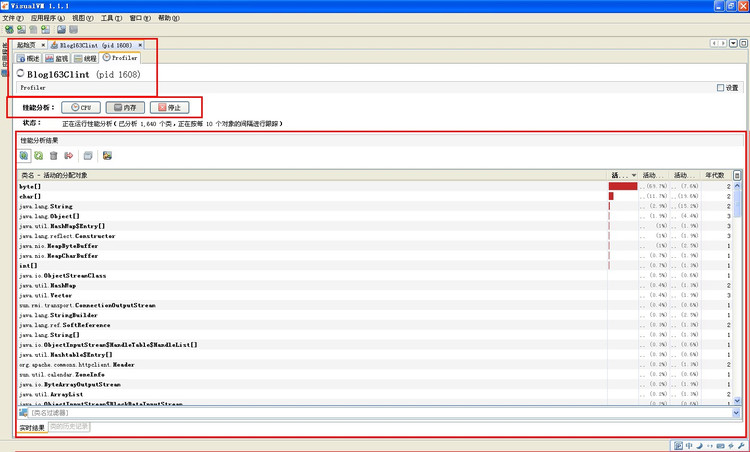The width and height of the screenshot is (750, 452).
Task: Select the java.io.ByteArrayOutputStream row
Action: pyautogui.click(x=375, y=384)
